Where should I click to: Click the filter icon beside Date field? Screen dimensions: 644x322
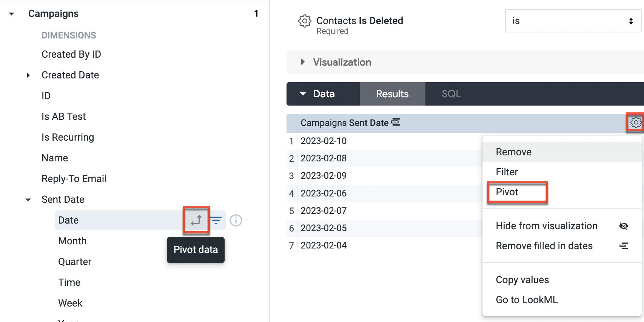[x=216, y=220]
